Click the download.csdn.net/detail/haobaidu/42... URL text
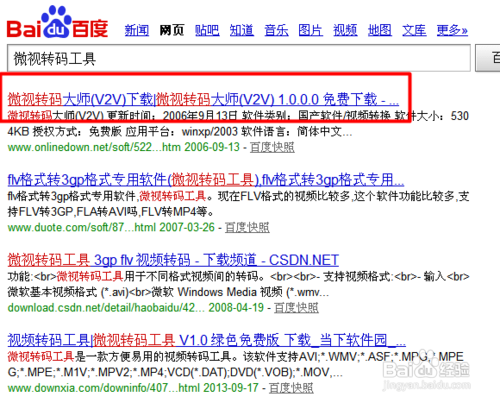The width and height of the screenshot is (500, 403). tap(106, 307)
